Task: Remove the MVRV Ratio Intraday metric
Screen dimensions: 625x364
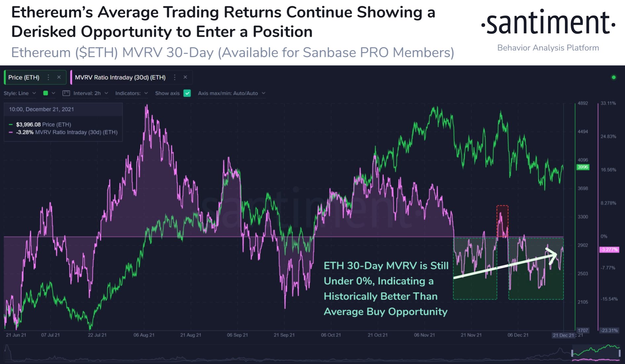Action: pos(185,77)
